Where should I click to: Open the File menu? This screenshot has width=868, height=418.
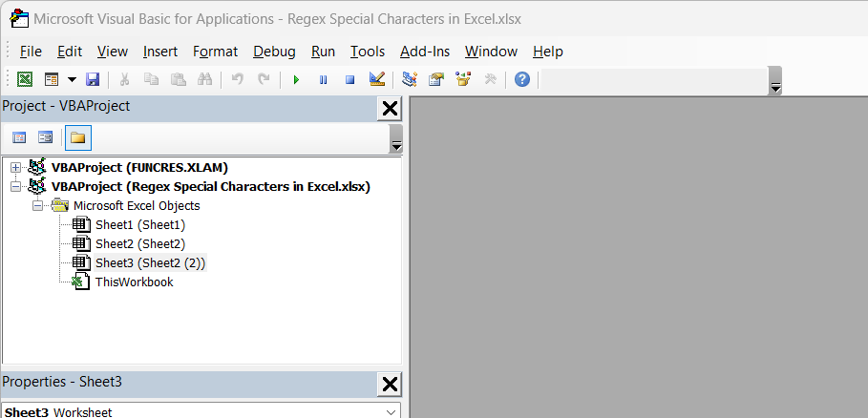pyautogui.click(x=31, y=52)
